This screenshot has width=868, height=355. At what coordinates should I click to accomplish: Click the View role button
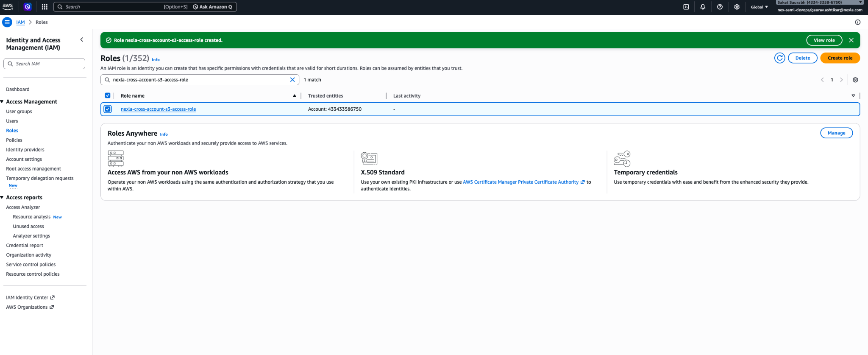(824, 40)
